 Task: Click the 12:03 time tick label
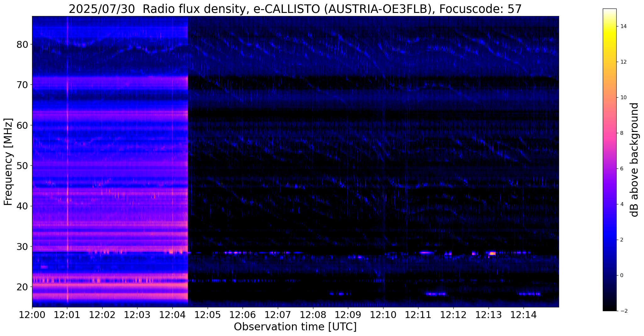pos(137,315)
